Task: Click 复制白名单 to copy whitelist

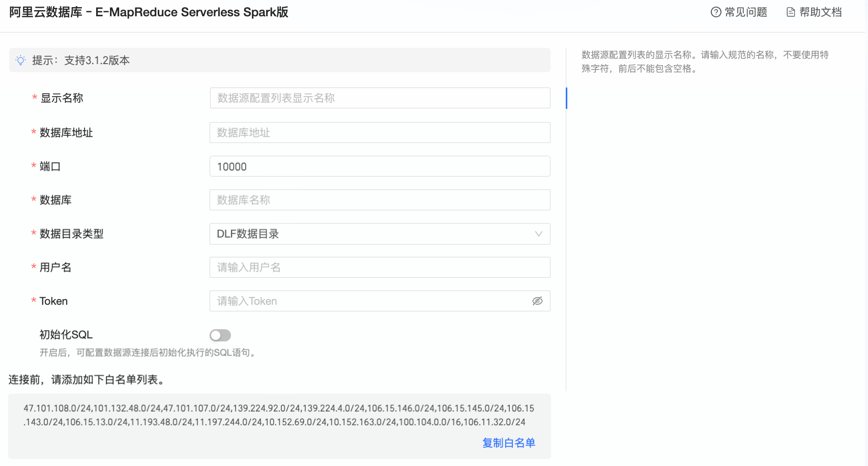Action: [509, 443]
